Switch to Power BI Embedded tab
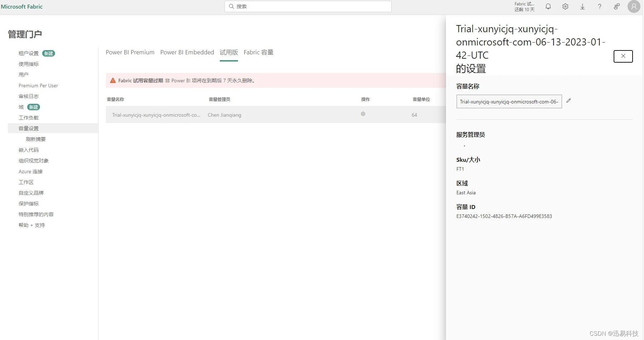Viewport: 644px width, 340px height. pyautogui.click(x=187, y=52)
